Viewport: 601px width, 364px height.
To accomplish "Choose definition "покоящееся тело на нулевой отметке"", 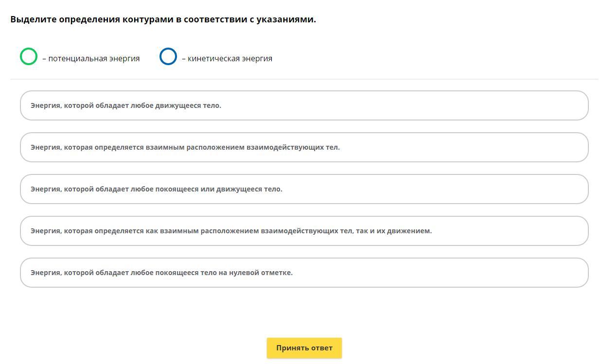I will [304, 273].
